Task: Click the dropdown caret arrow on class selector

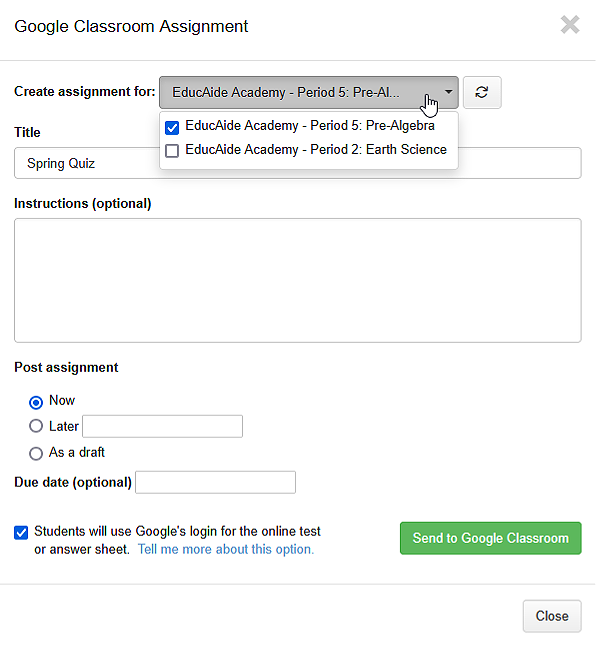Action: click(448, 92)
